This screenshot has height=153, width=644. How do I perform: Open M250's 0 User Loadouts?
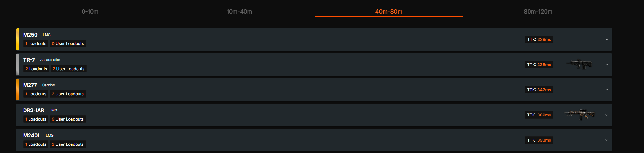pos(68,44)
